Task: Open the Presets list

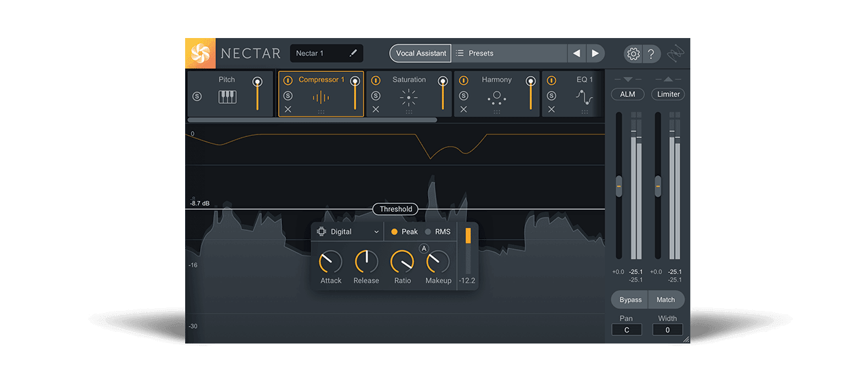Action: tap(509, 53)
